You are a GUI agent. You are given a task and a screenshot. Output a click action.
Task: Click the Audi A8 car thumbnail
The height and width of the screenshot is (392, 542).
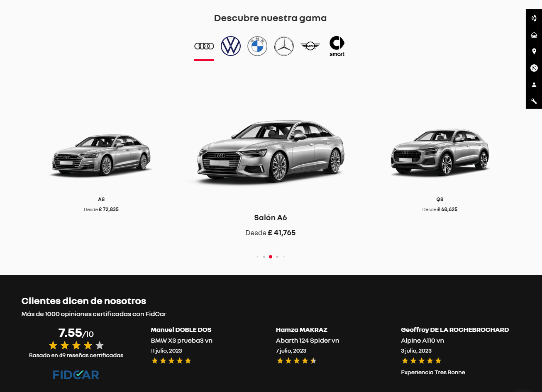pos(101,155)
